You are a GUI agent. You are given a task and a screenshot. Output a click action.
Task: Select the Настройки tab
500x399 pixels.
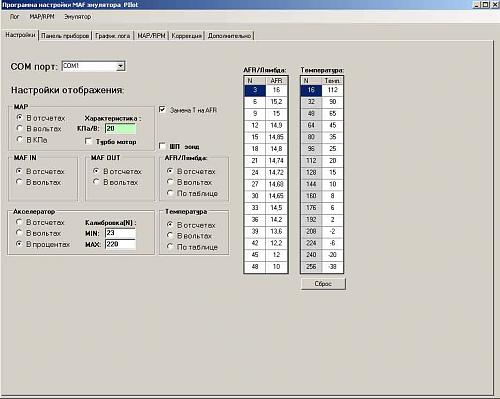coord(20,35)
